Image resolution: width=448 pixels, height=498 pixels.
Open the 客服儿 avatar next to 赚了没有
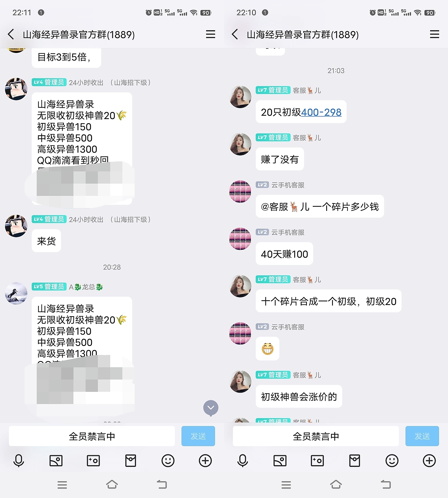click(x=240, y=144)
